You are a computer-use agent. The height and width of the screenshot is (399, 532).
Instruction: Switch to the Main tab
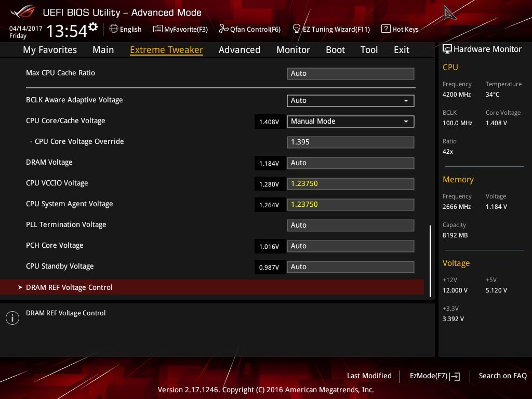(x=103, y=50)
